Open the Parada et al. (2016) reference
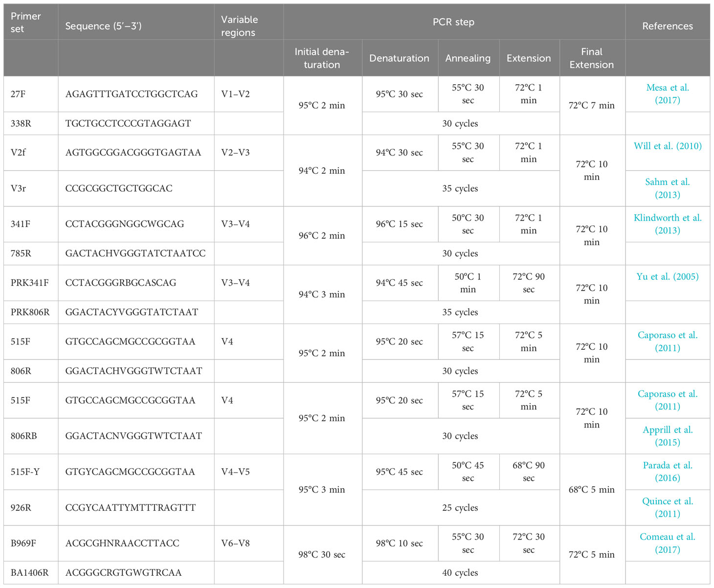Viewport: 714px width, 588px height. click(x=668, y=472)
